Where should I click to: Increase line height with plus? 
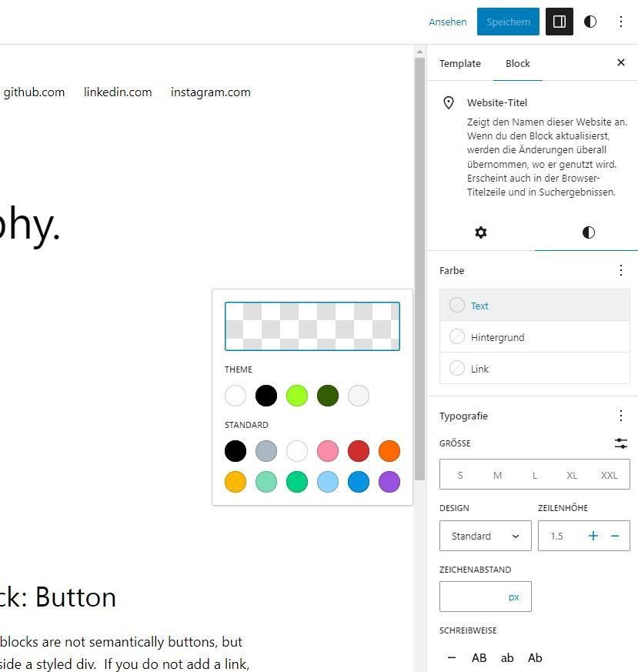pyautogui.click(x=593, y=536)
